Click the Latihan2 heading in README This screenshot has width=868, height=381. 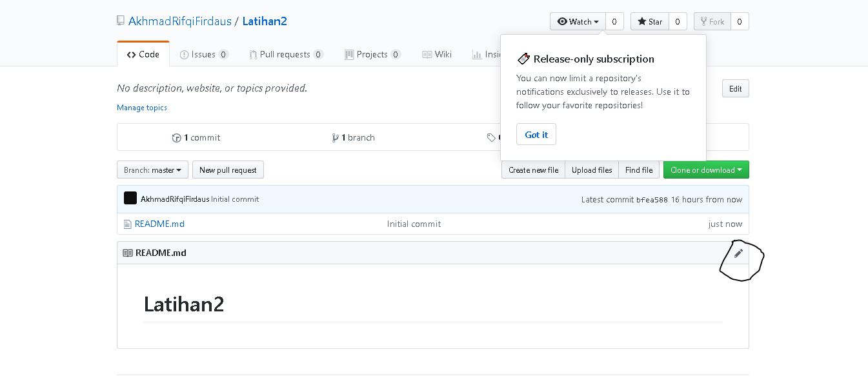[184, 304]
